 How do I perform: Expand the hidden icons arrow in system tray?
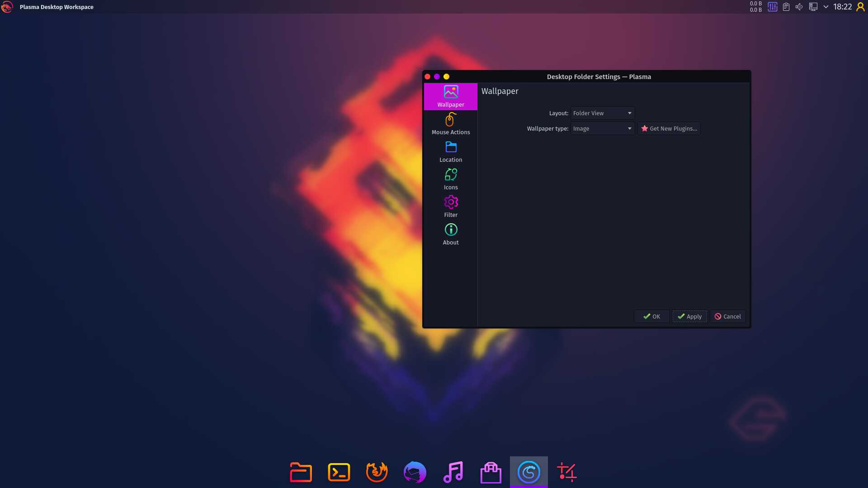827,7
